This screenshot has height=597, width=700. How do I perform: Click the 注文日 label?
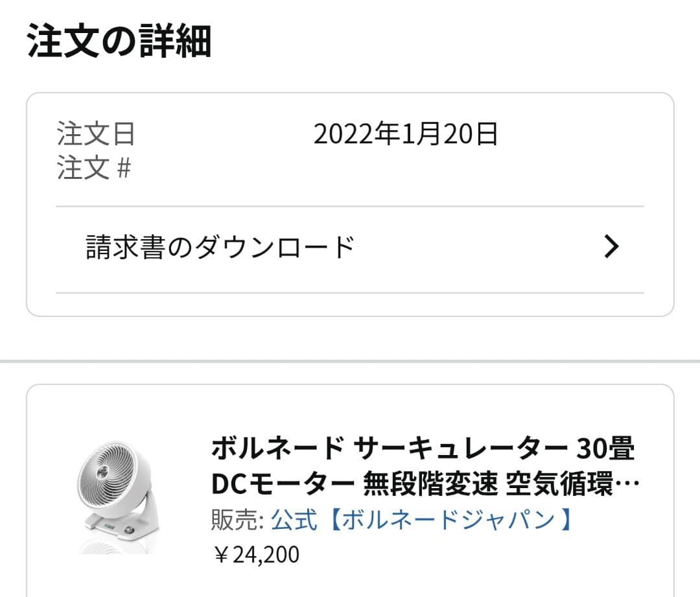[96, 134]
